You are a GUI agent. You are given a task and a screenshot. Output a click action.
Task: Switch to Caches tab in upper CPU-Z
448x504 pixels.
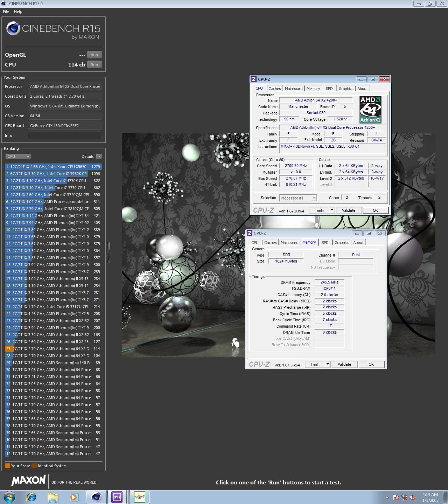click(275, 89)
